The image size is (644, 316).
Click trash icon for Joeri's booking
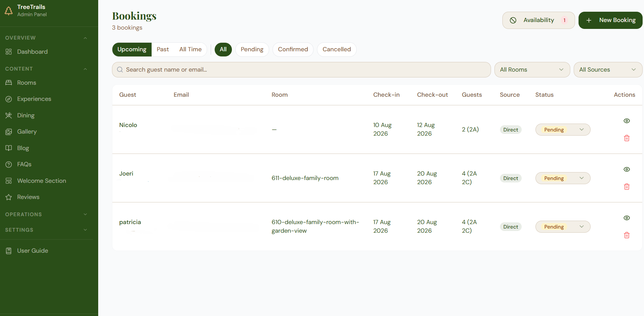point(627,187)
